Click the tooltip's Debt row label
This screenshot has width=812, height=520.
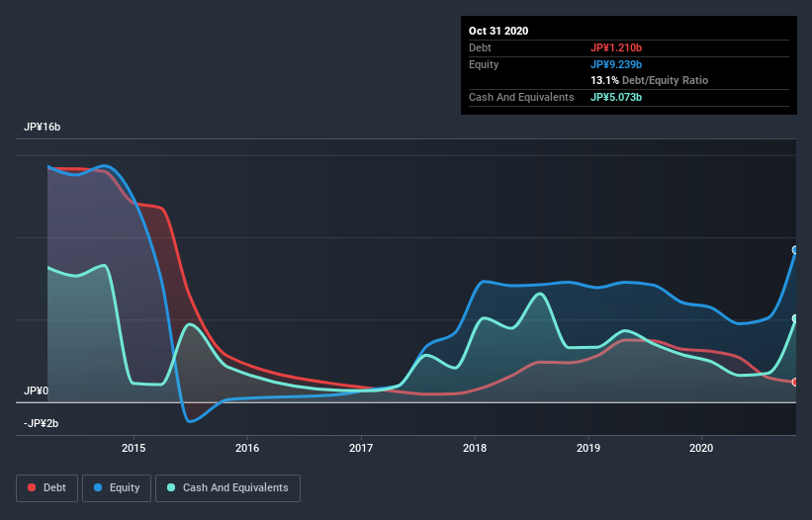480,47
